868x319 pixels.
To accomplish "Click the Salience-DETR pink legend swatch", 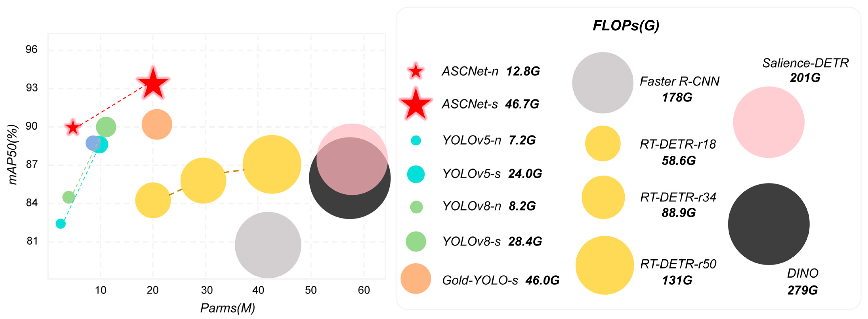I will [x=769, y=122].
